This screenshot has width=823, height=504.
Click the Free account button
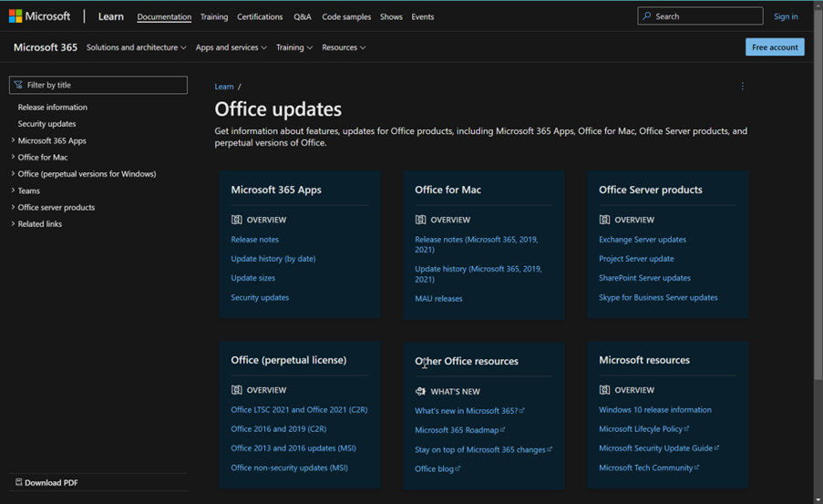pyautogui.click(x=775, y=46)
